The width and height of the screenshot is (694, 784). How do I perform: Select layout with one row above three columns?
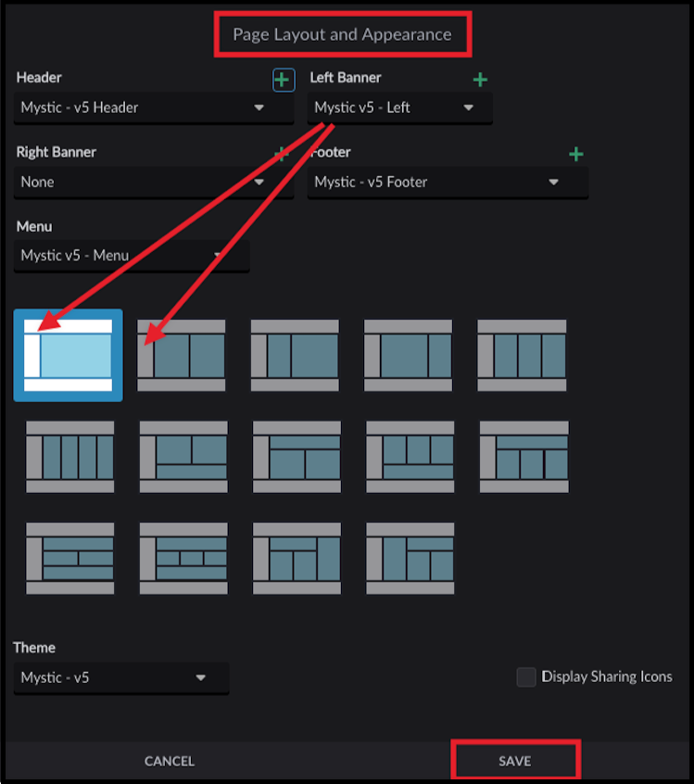tap(524, 457)
